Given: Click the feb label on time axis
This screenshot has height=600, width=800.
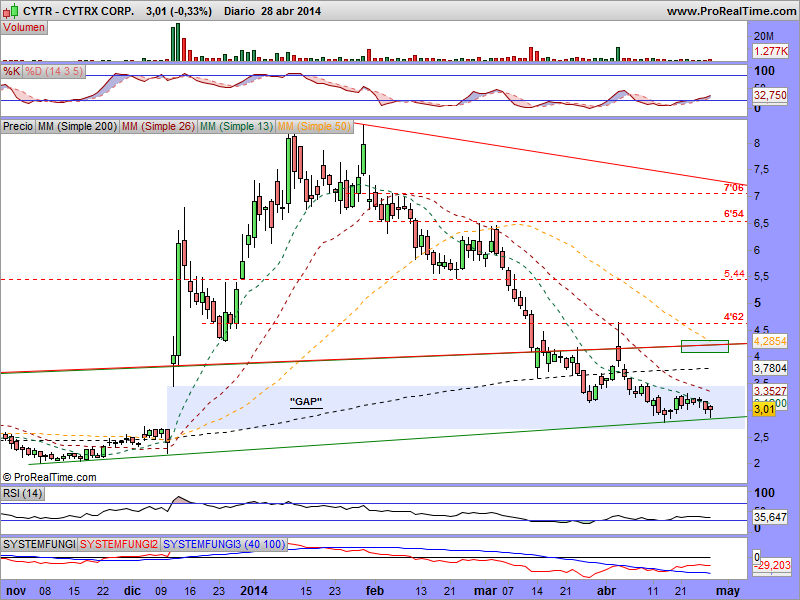Looking at the screenshot, I should point(375,591).
